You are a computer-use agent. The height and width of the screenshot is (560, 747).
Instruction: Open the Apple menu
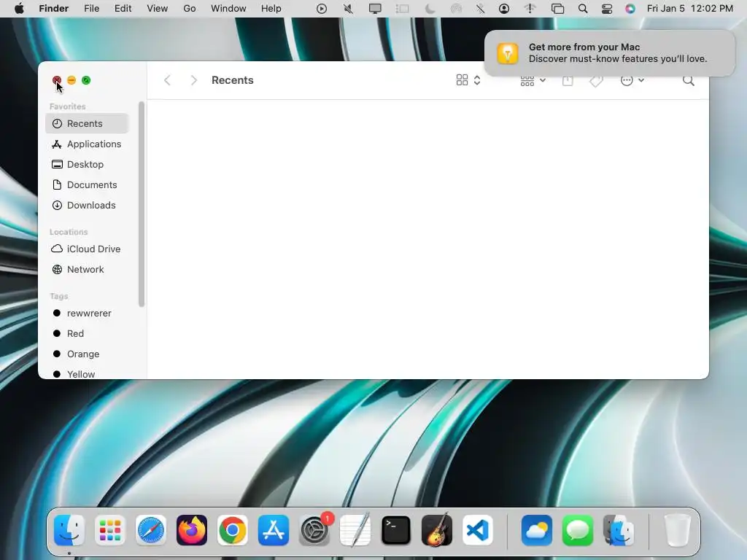point(19,9)
